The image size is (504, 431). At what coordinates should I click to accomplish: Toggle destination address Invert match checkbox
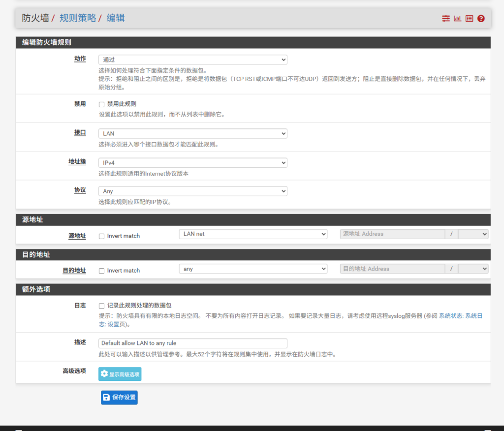102,271
